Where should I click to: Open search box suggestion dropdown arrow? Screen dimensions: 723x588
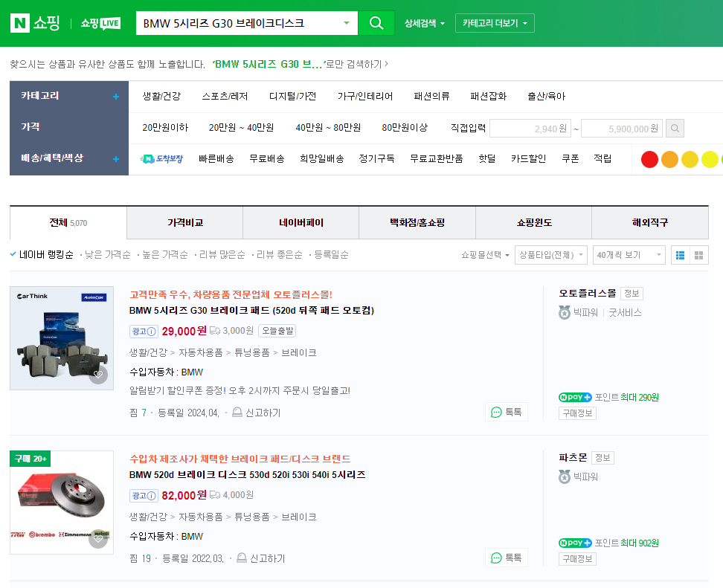coord(347,23)
